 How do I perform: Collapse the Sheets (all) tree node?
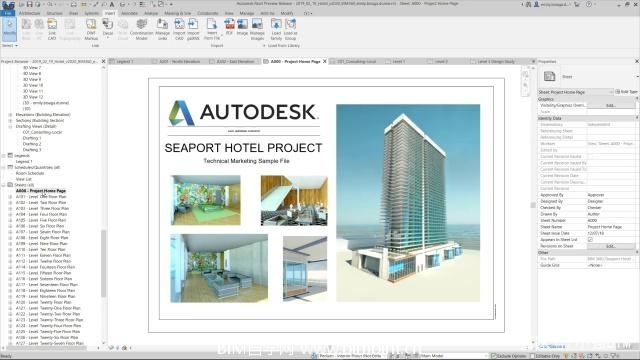tap(4, 185)
